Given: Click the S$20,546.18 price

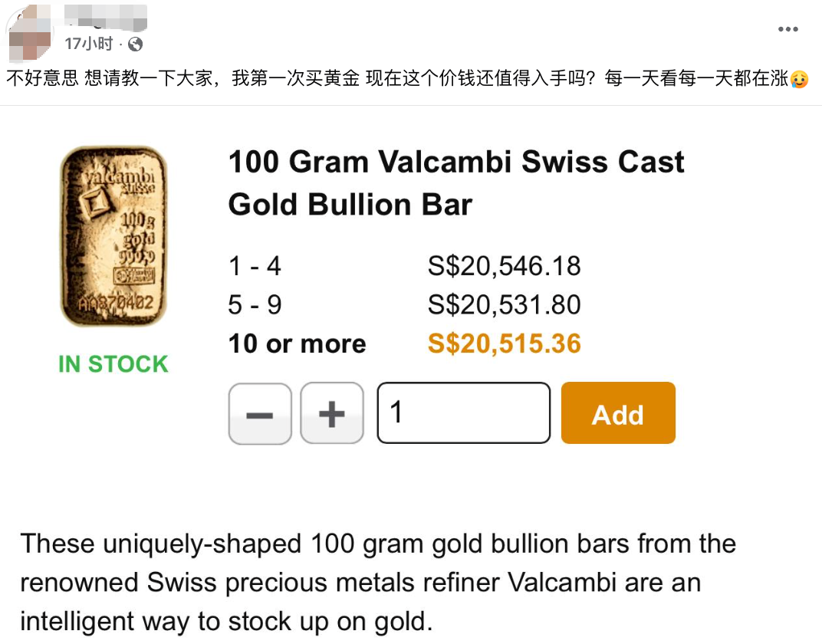Looking at the screenshot, I should point(504,266).
